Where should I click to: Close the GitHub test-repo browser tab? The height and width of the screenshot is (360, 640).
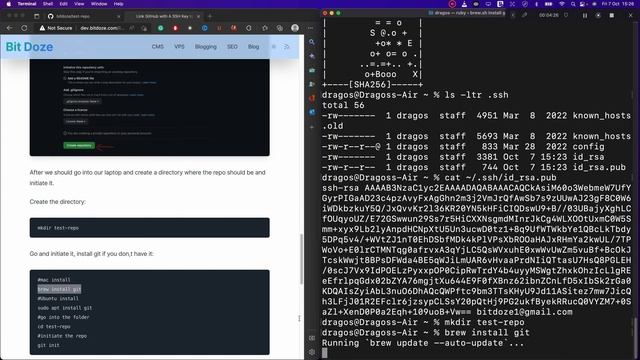119,16
